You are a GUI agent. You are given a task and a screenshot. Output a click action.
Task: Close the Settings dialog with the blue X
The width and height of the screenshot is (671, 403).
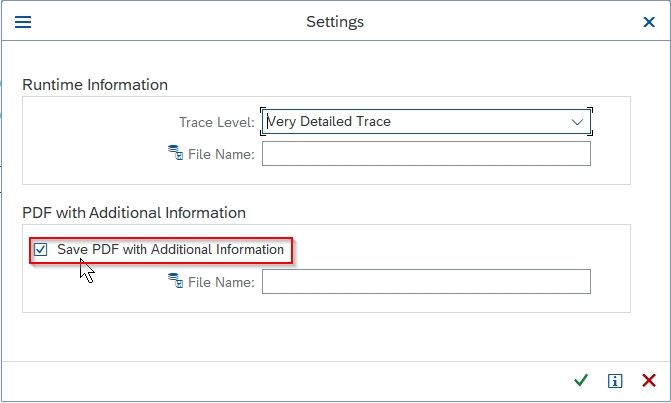point(649,22)
